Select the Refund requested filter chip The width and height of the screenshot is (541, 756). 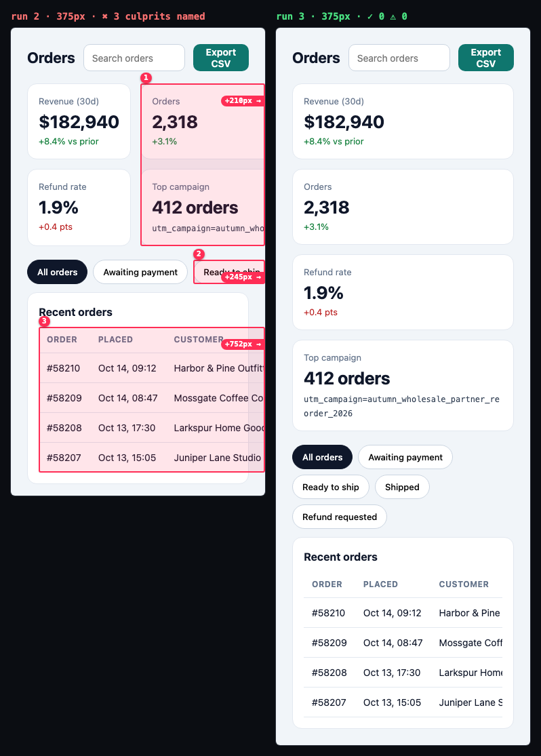pyautogui.click(x=340, y=517)
